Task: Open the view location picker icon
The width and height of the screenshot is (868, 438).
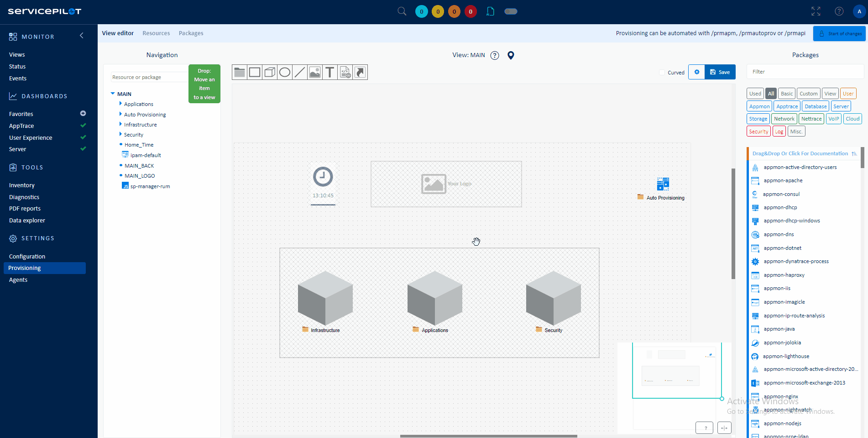Action: coord(511,55)
